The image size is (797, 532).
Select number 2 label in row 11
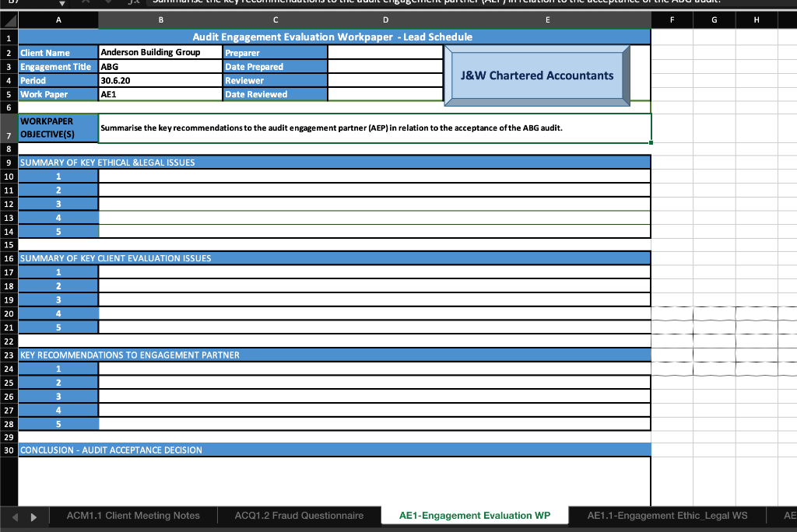pos(58,190)
